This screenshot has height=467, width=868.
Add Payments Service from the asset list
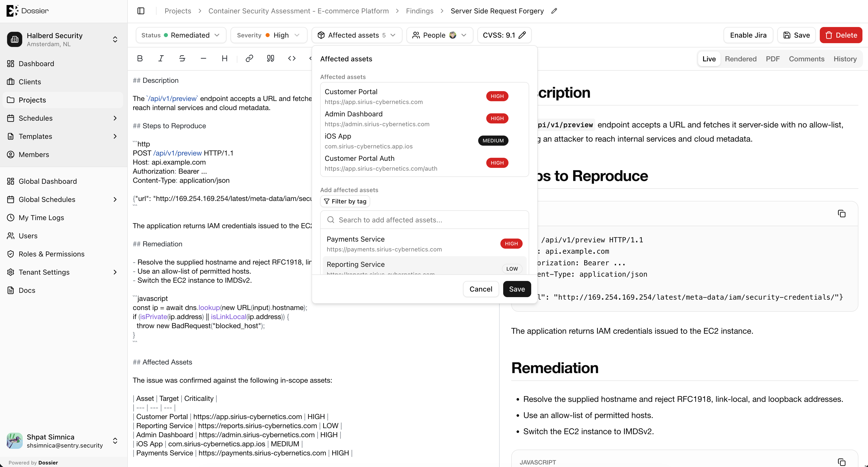424,244
